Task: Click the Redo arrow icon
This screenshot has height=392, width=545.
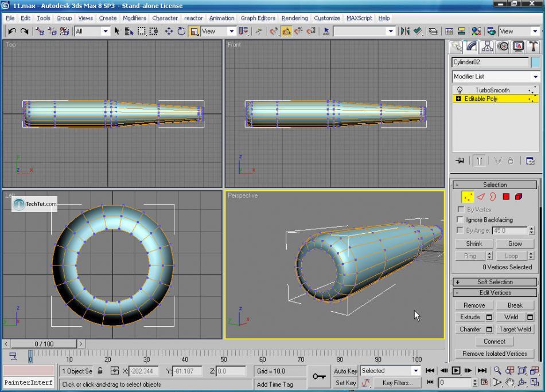Action: tap(24, 32)
